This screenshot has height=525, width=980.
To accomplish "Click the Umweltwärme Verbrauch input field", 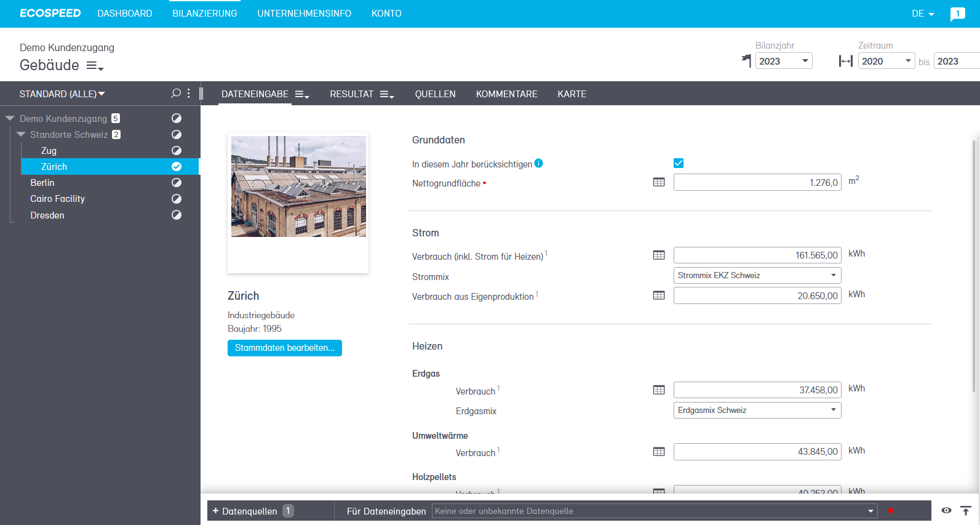I will click(757, 452).
